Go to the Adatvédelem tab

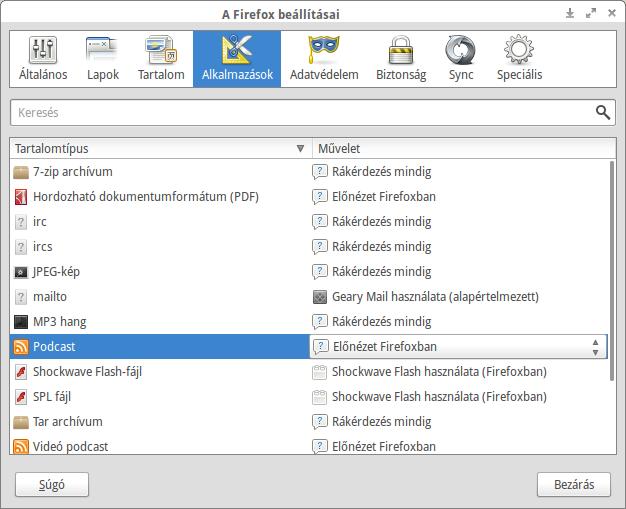[324, 59]
